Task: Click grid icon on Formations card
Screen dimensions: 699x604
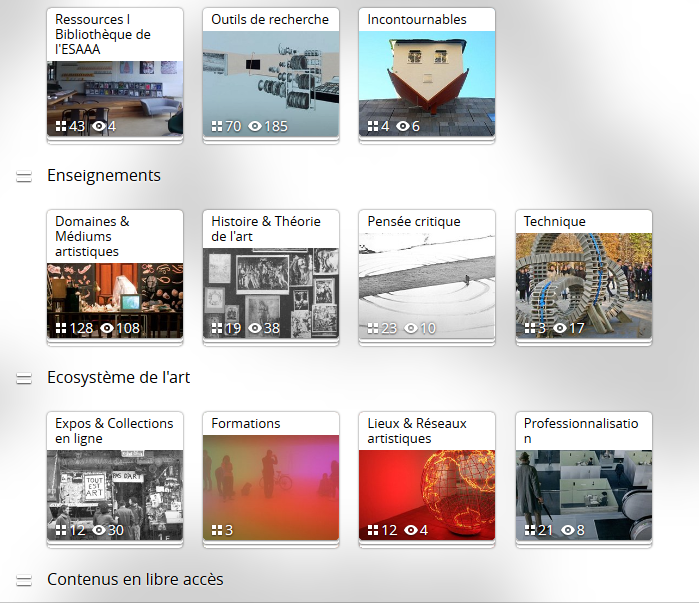Action: [x=217, y=531]
